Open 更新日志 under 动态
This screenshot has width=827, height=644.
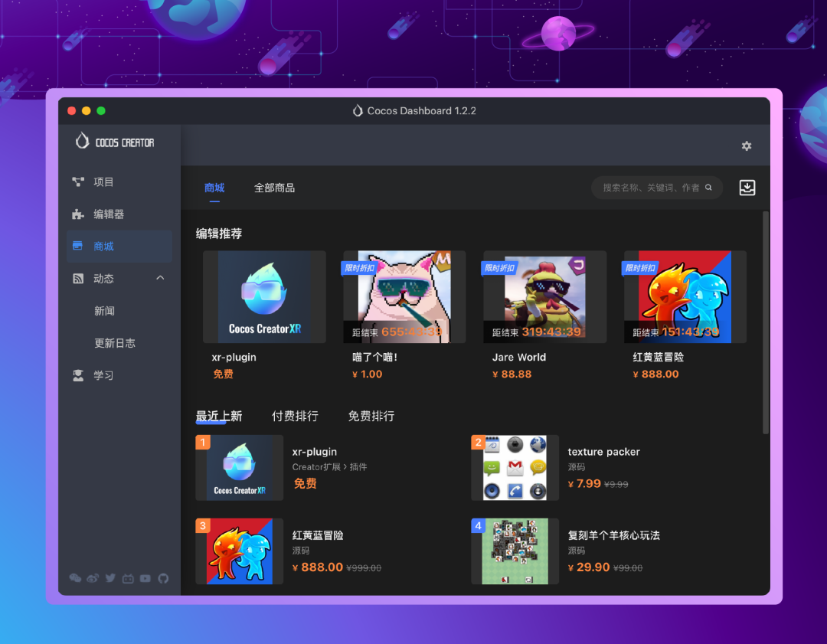(x=115, y=343)
